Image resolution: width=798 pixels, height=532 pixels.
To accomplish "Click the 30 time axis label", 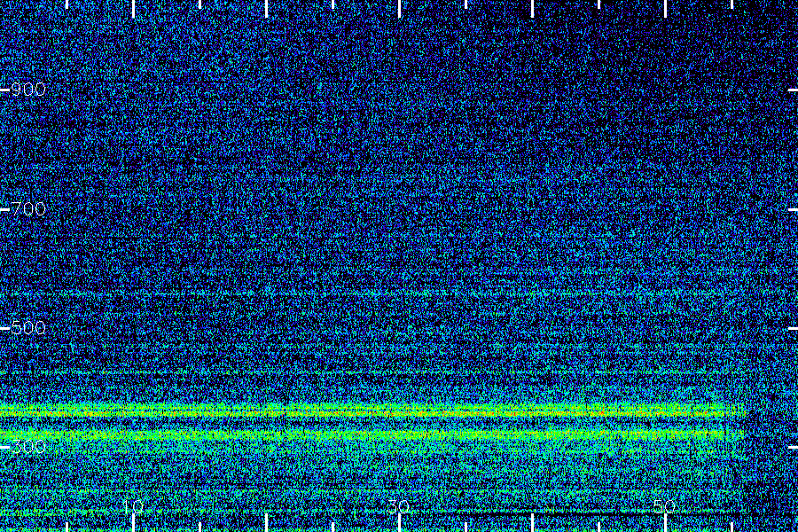I will [399, 506].
